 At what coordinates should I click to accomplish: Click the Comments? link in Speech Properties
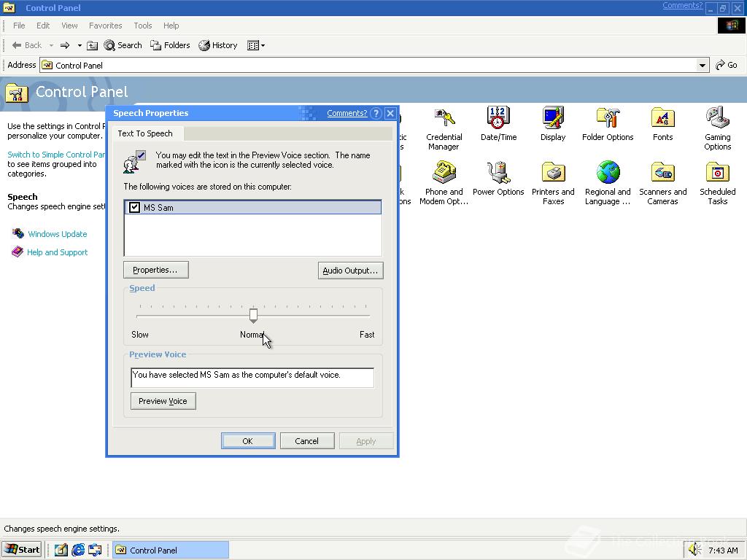(347, 113)
